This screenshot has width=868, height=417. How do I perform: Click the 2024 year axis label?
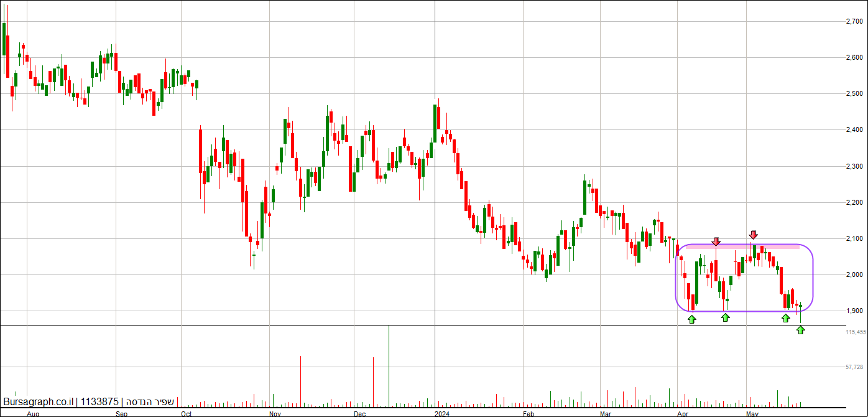(441, 413)
